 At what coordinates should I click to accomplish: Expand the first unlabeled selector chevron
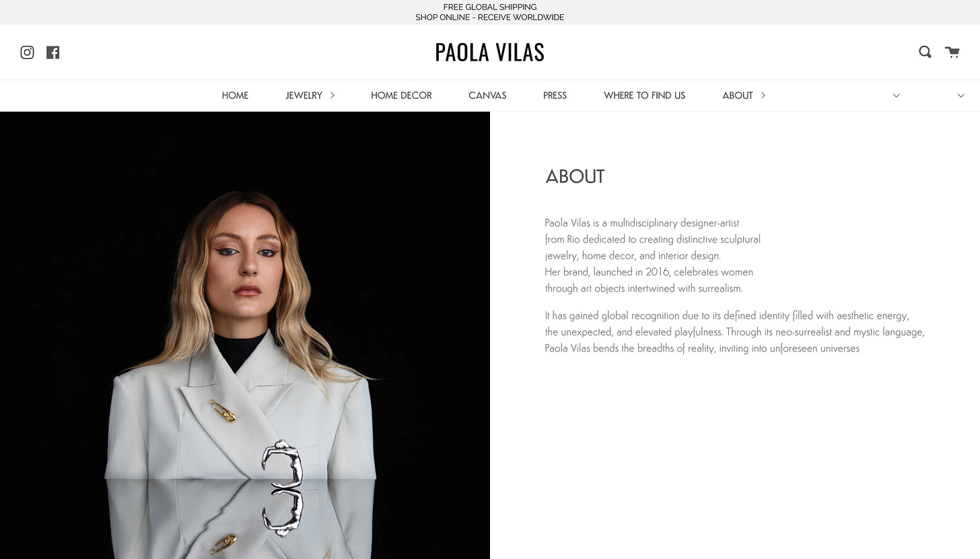click(x=896, y=96)
